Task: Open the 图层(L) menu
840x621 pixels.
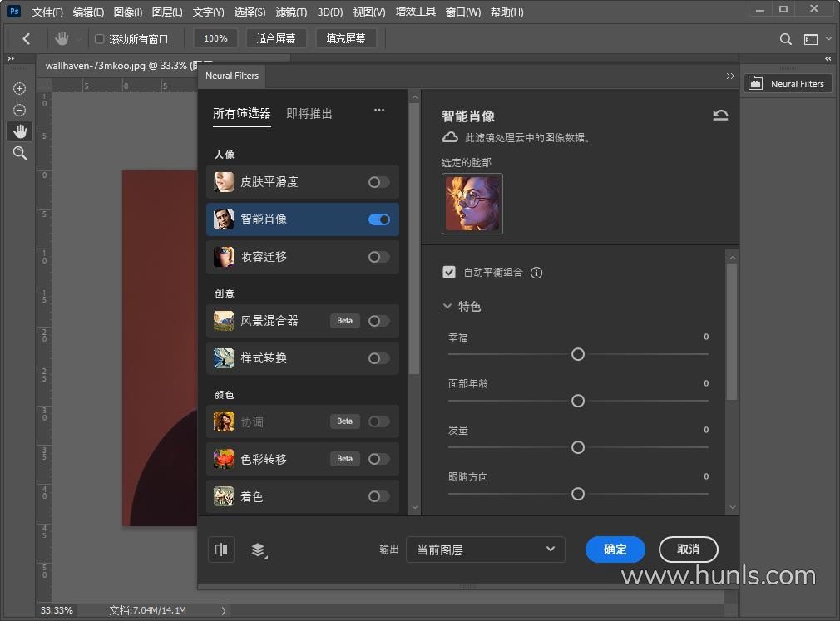Action: (167, 12)
